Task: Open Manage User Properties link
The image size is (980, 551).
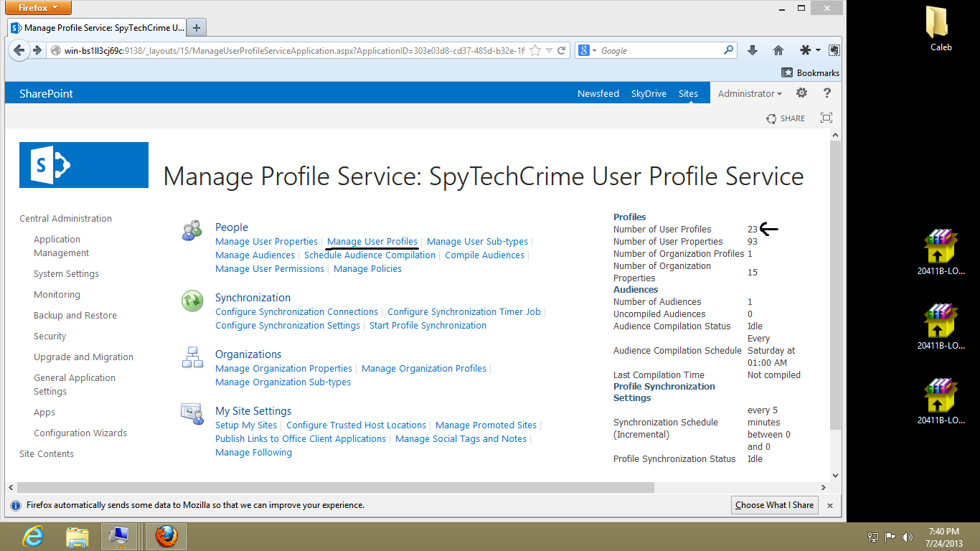Action: 266,242
